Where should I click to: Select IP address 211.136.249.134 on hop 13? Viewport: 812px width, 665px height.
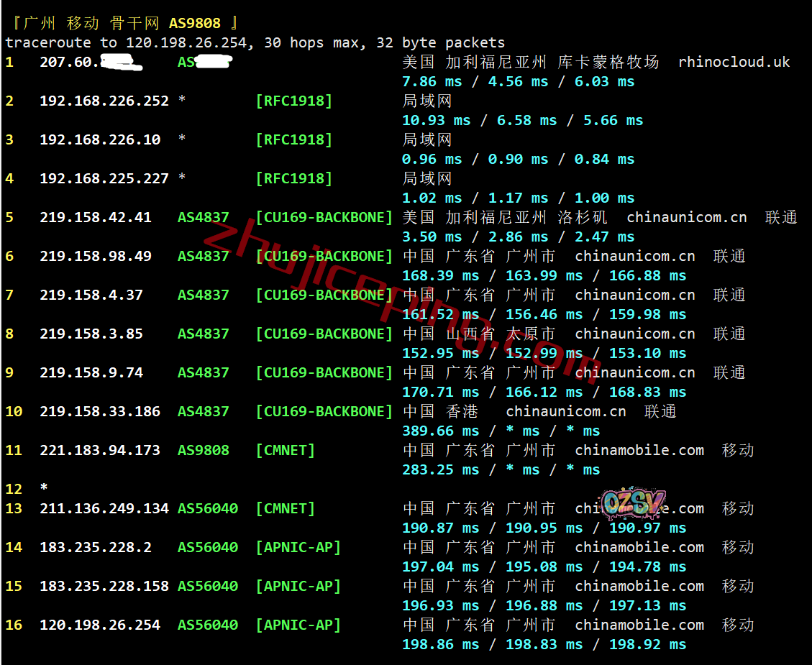(104, 509)
